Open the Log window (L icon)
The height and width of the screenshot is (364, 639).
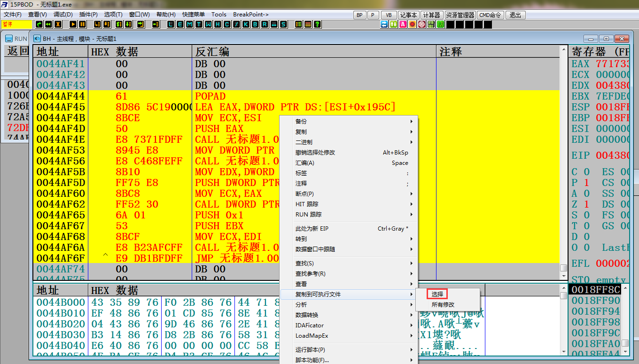171,24
